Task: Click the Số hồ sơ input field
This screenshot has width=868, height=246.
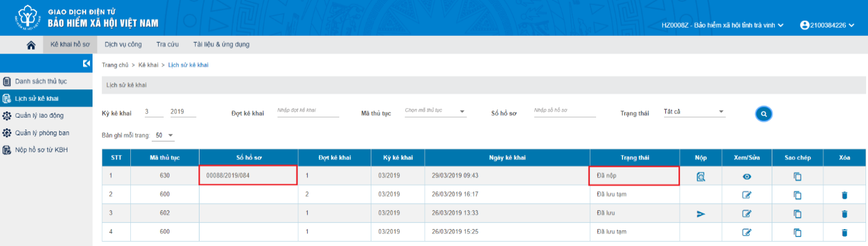Action: (564, 111)
